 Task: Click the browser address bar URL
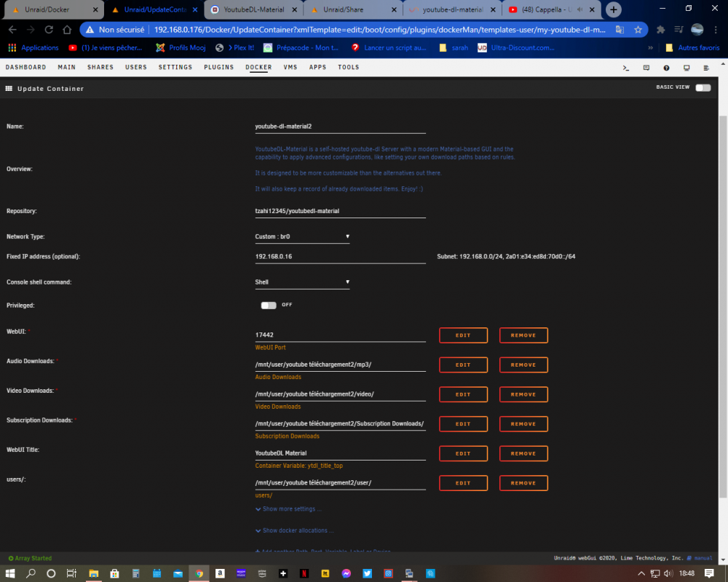(x=379, y=30)
